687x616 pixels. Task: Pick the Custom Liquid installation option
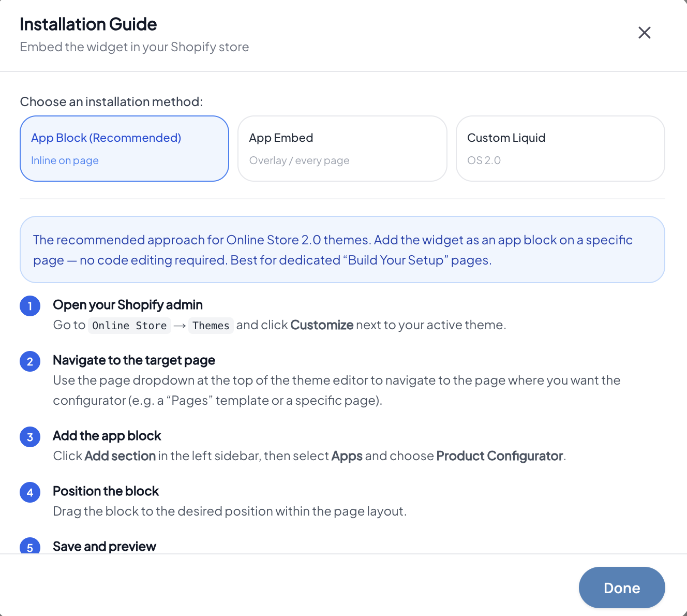pyautogui.click(x=560, y=149)
